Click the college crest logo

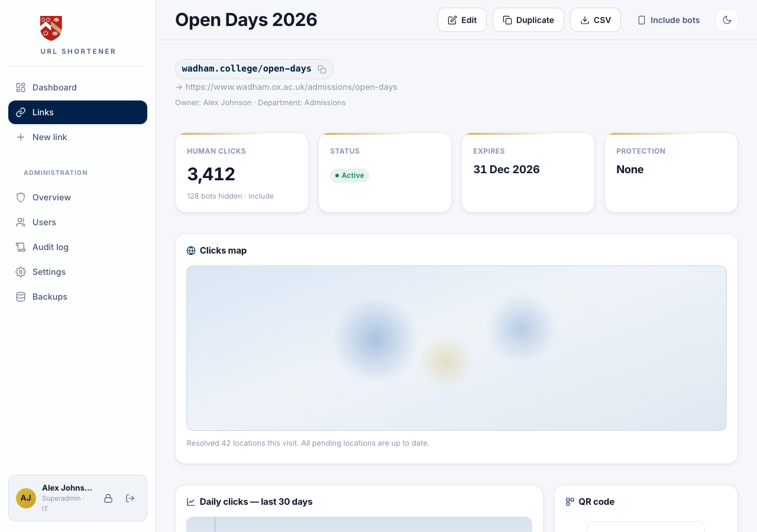click(x=51, y=28)
